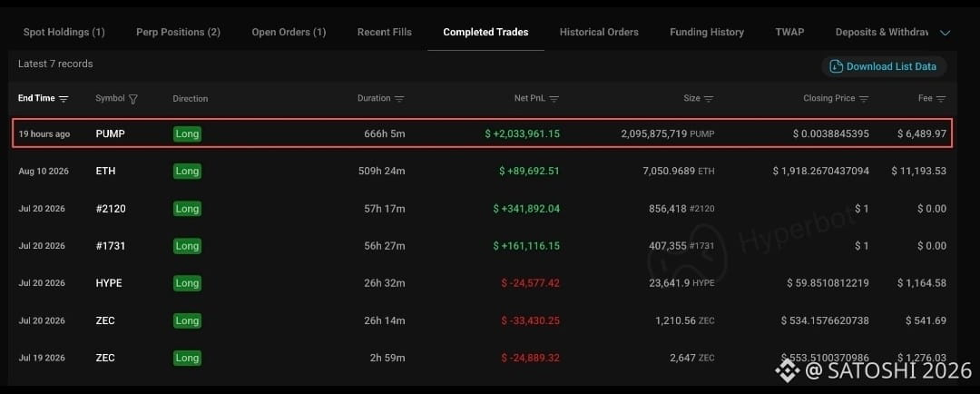Expand the tabs overflow chevron

[x=945, y=33]
